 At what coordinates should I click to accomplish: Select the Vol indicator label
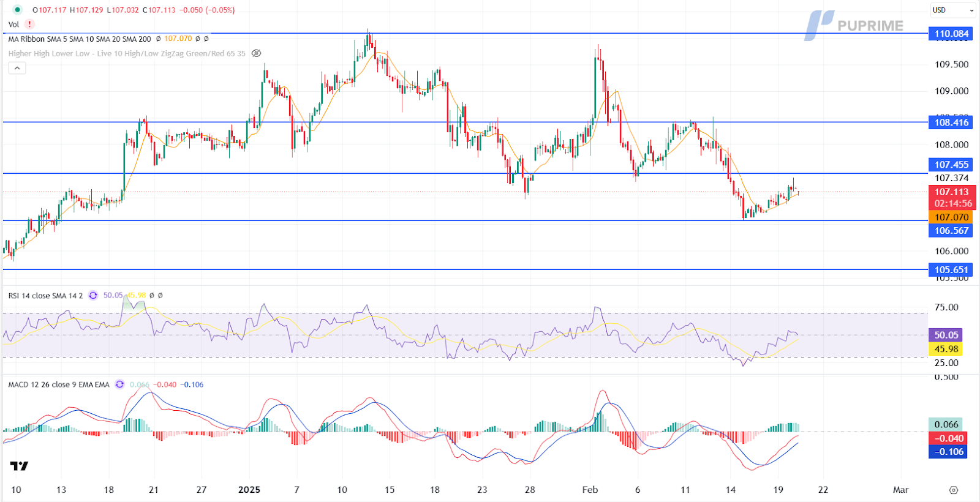pyautogui.click(x=13, y=24)
